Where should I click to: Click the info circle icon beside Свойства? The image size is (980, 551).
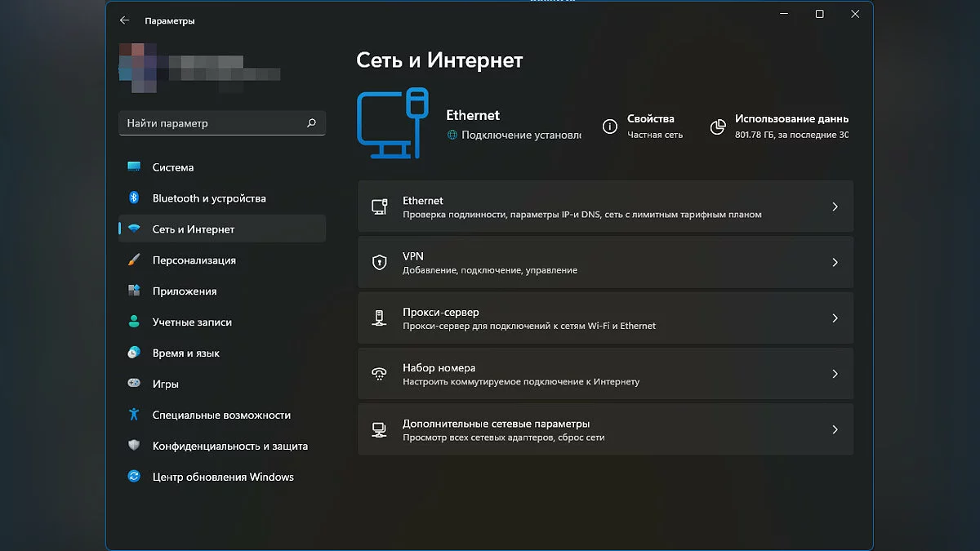pyautogui.click(x=609, y=127)
